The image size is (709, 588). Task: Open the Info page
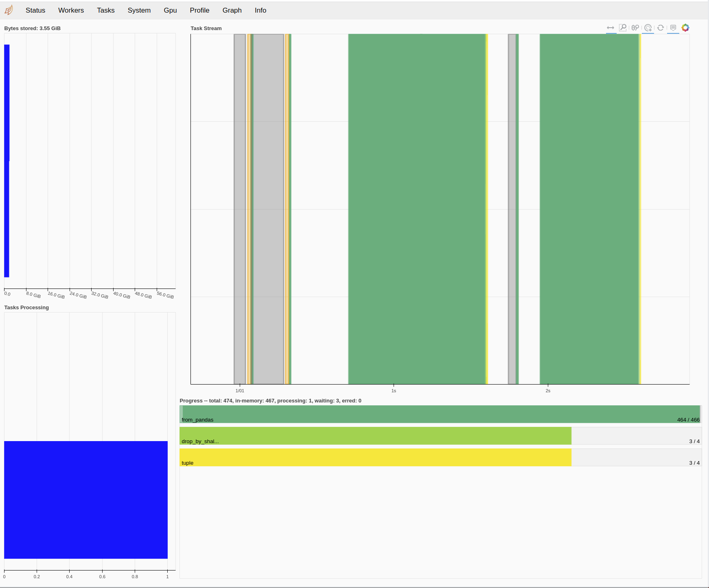pos(260,10)
